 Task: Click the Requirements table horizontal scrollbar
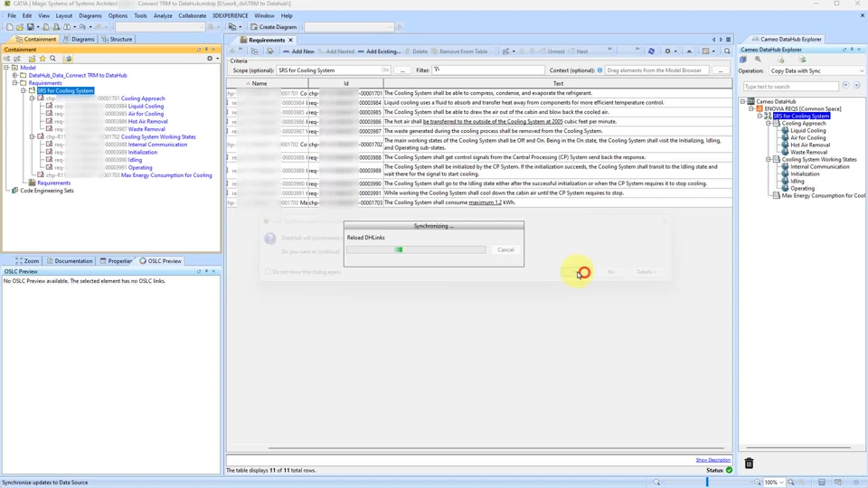tap(496, 448)
